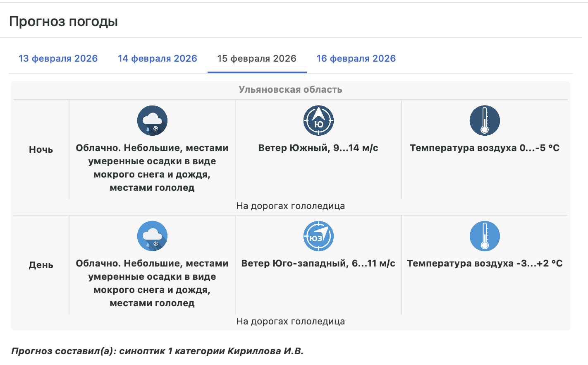Viewport: 588px width, 365px height.
Task: Click the night air temperature text 0...-5 °C
Action: tap(485, 148)
